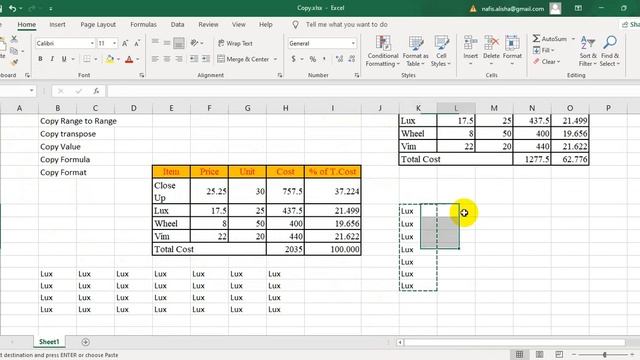This screenshot has width=640, height=360.
Task: Increase font size button
Action: coord(125,43)
